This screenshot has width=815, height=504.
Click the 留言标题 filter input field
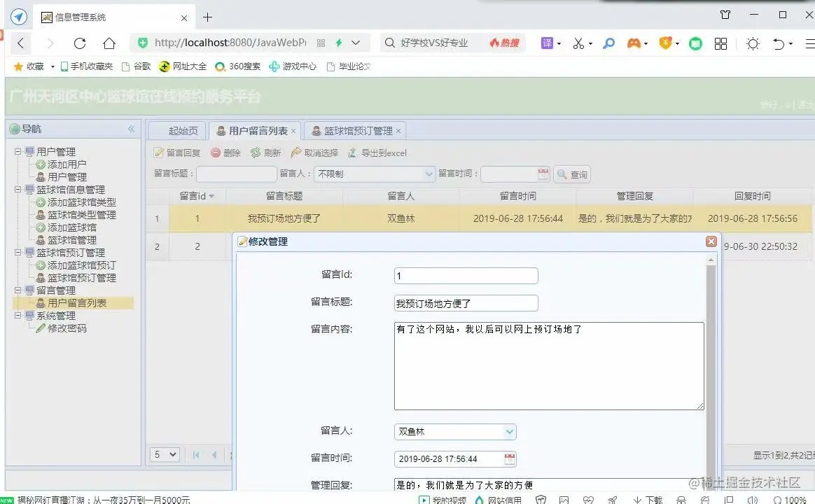[x=237, y=174]
